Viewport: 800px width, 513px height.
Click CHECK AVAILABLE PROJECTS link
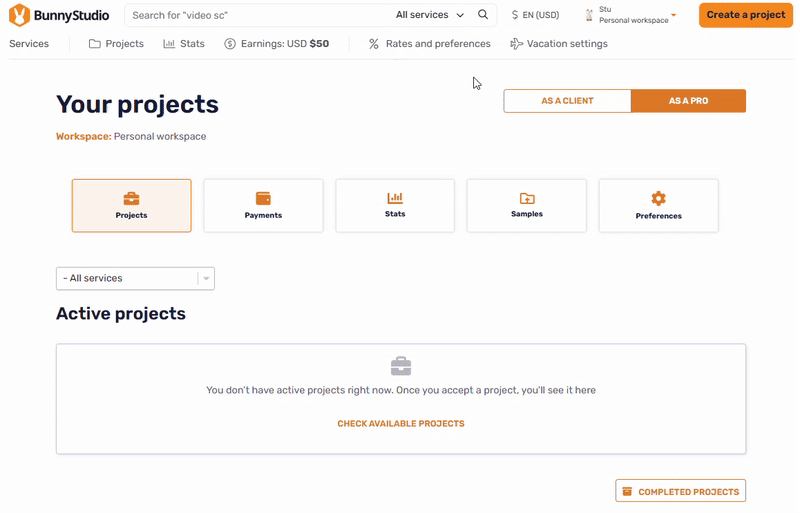click(400, 424)
